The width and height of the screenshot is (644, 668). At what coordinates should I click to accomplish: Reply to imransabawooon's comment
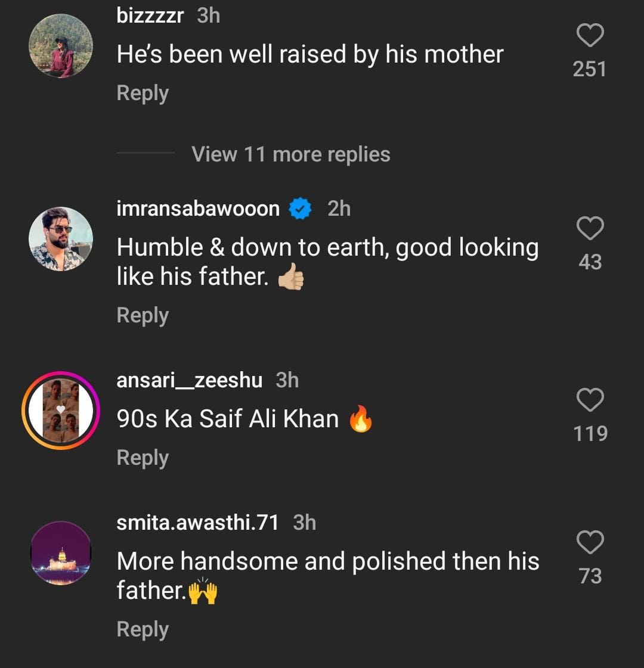pyautogui.click(x=143, y=315)
